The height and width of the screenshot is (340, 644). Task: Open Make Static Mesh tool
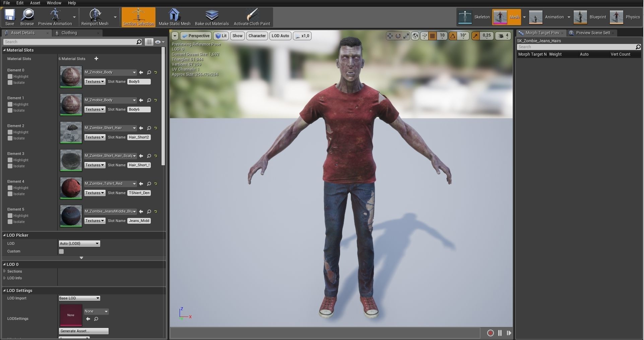click(x=174, y=17)
